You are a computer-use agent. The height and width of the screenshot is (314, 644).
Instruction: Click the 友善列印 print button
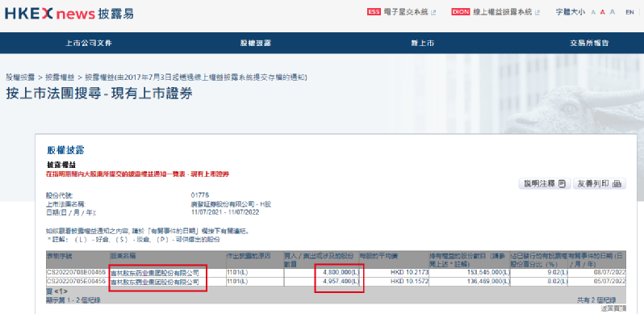[x=600, y=184]
